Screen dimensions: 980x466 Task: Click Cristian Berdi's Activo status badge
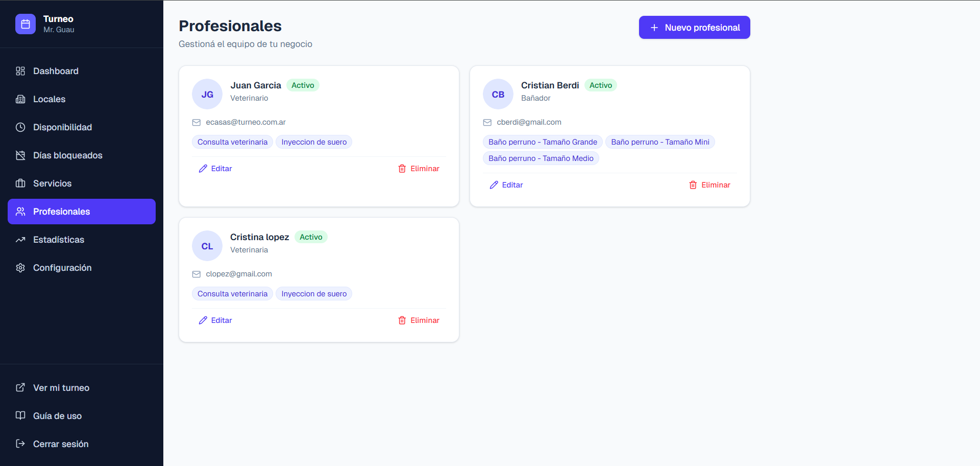[601, 85]
